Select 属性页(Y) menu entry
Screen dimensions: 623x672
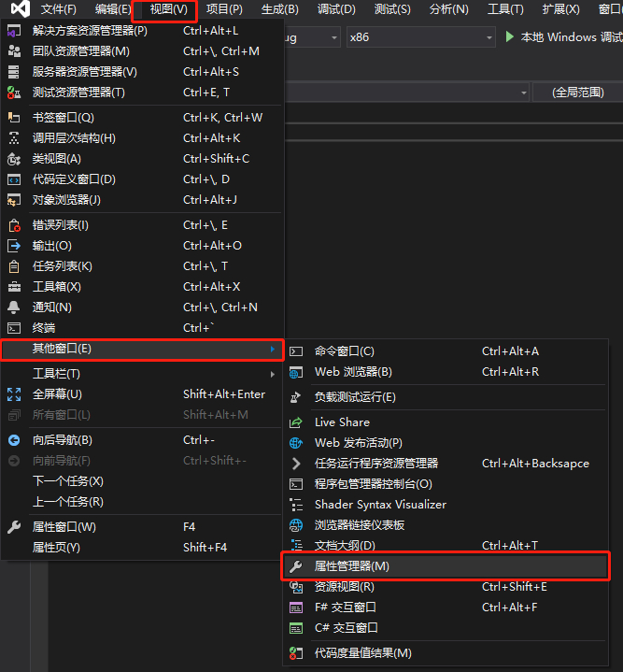[141, 548]
